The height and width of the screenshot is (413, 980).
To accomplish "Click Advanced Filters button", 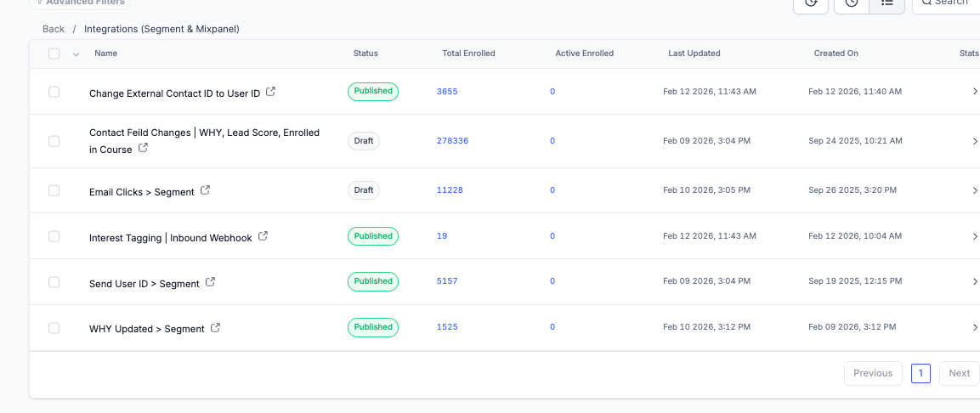I will click(80, 3).
